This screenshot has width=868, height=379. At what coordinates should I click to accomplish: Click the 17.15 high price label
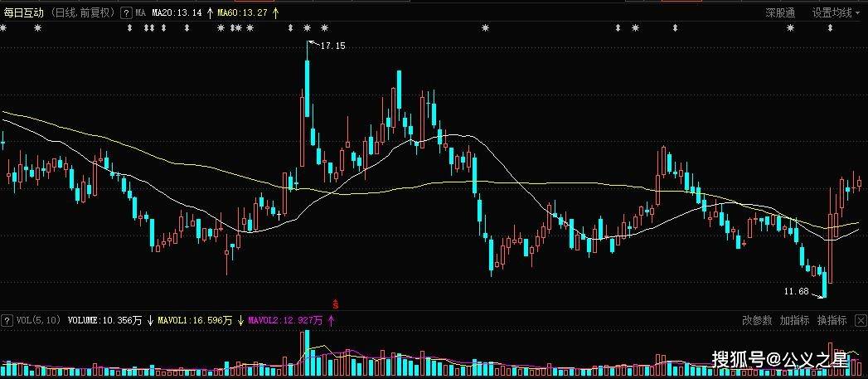[332, 46]
